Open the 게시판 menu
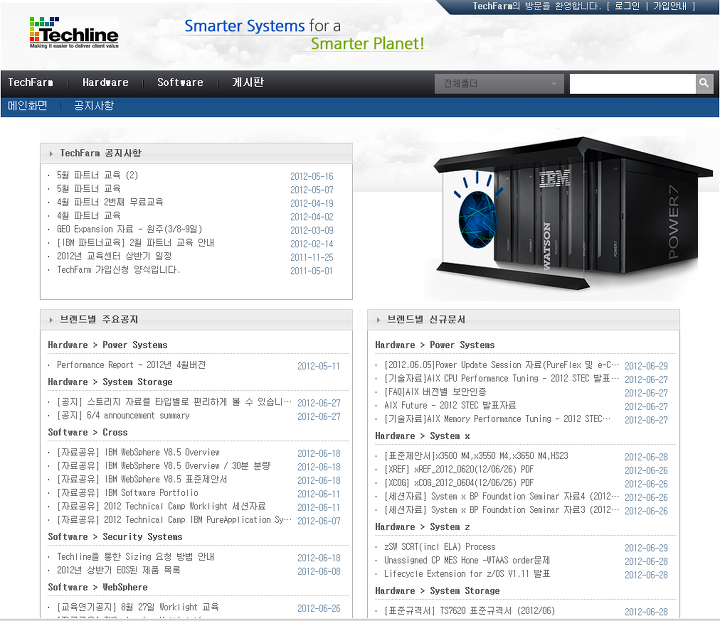The height and width of the screenshot is (621, 720). [x=248, y=83]
